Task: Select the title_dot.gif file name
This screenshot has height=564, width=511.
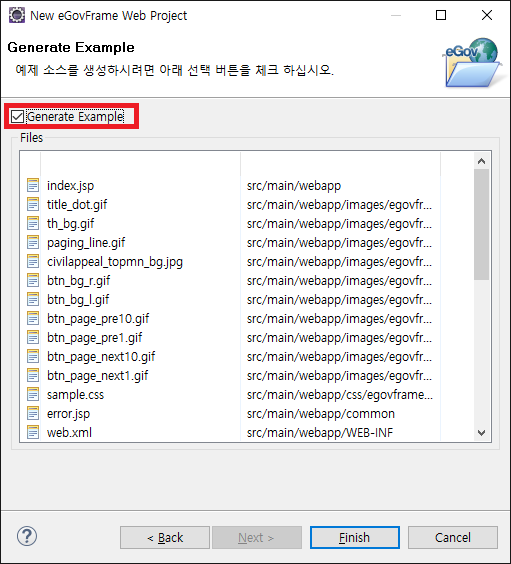Action: tap(77, 205)
